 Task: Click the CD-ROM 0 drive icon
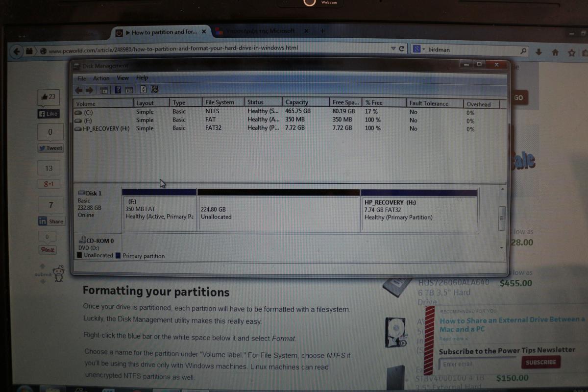pos(82,241)
